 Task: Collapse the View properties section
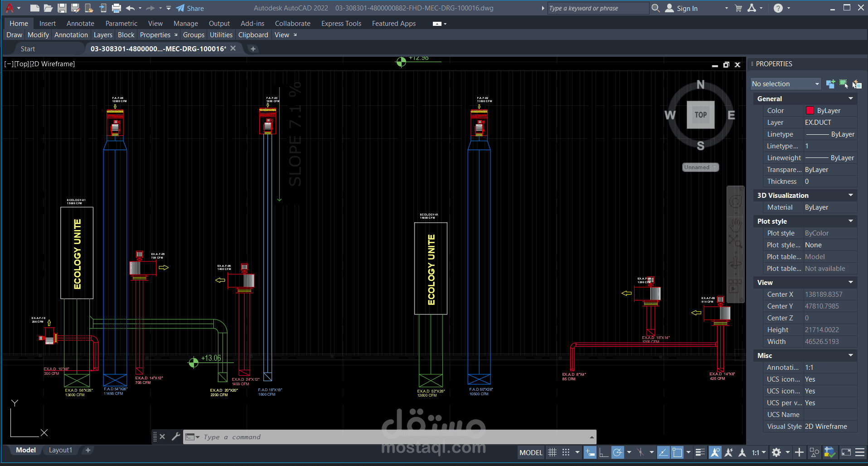click(851, 282)
